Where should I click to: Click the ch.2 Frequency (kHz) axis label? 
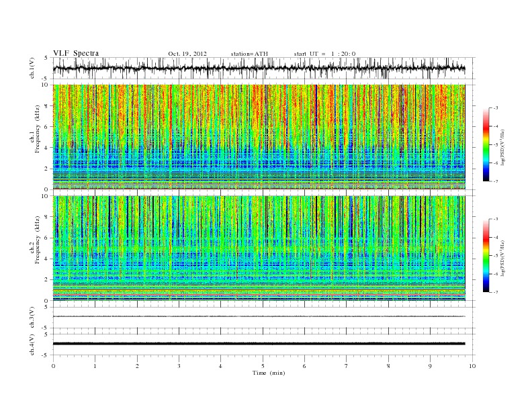pos(35,239)
